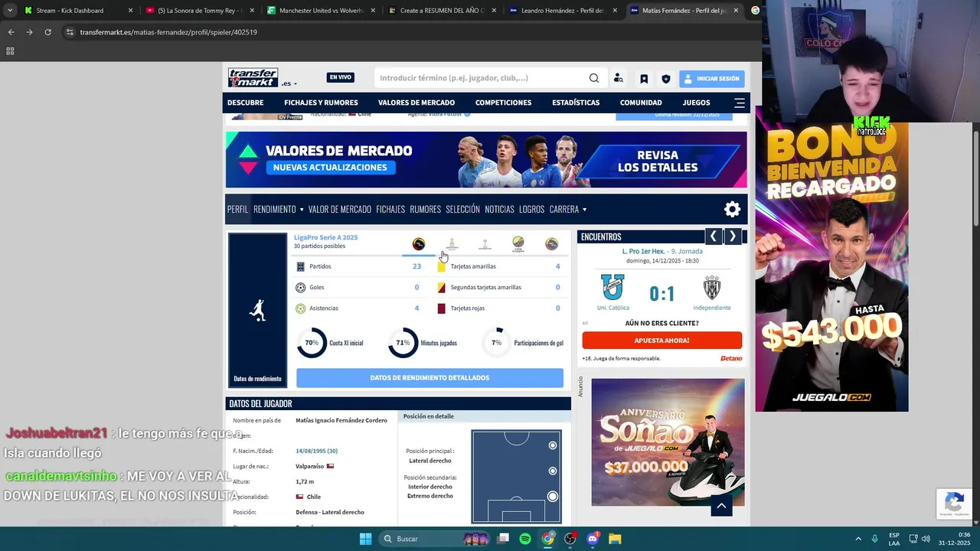
Task: Switch to Stream - Kick Dashboard browser tab
Action: pyautogui.click(x=78, y=11)
